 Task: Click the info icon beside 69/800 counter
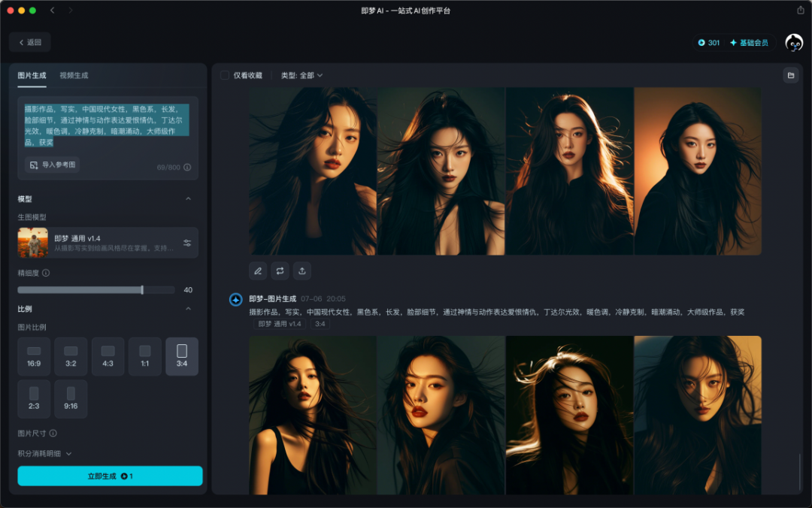187,168
